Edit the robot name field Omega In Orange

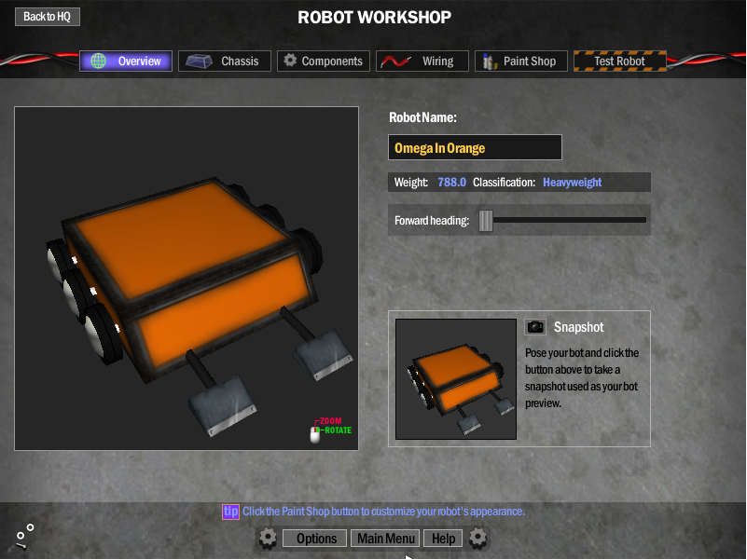click(475, 147)
